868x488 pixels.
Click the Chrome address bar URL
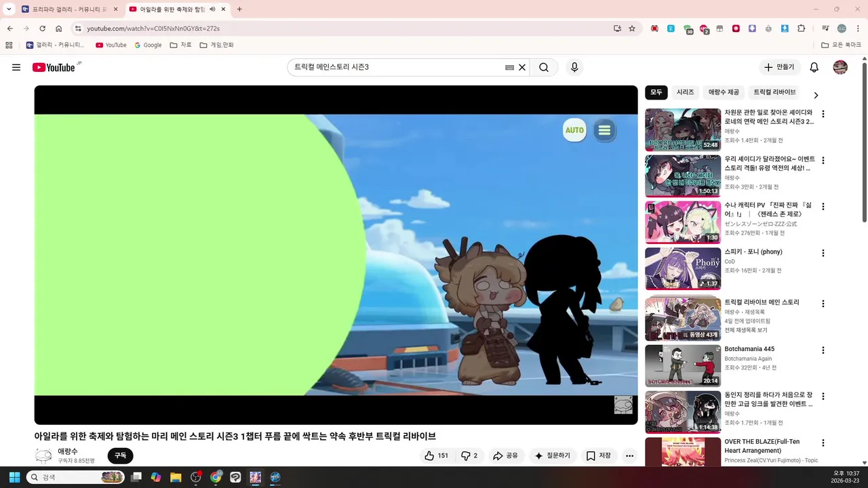(153, 28)
